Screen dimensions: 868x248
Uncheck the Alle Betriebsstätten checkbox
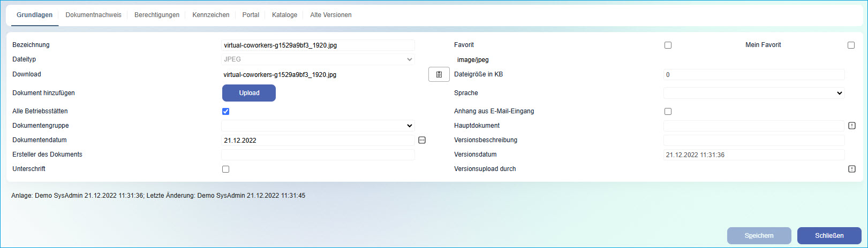(x=225, y=111)
